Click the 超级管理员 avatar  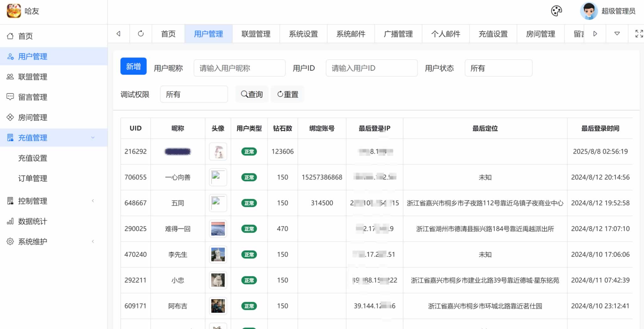point(589,11)
